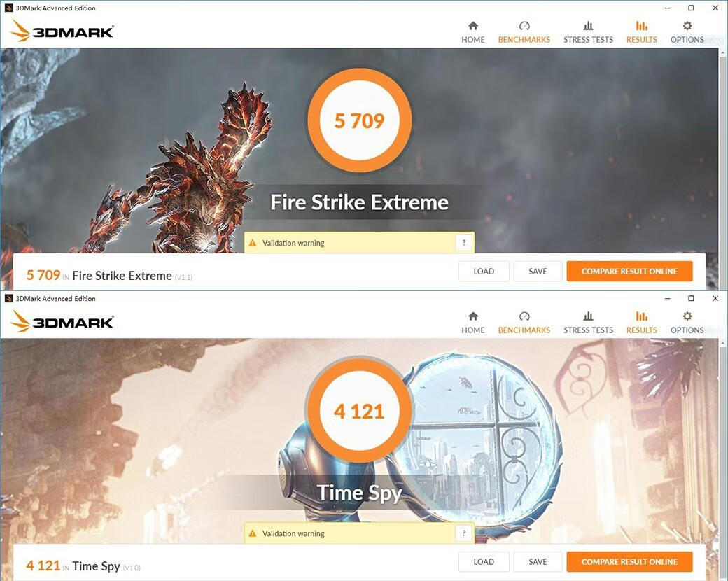Image resolution: width=728 pixels, height=581 pixels.
Task: Load a result in Fire Strike window
Action: [483, 271]
